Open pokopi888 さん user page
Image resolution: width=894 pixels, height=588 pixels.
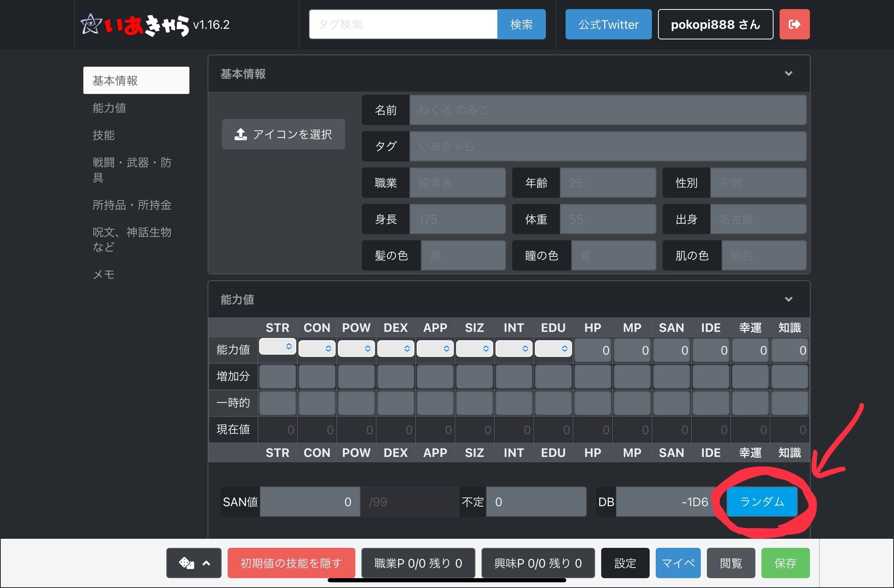point(716,24)
